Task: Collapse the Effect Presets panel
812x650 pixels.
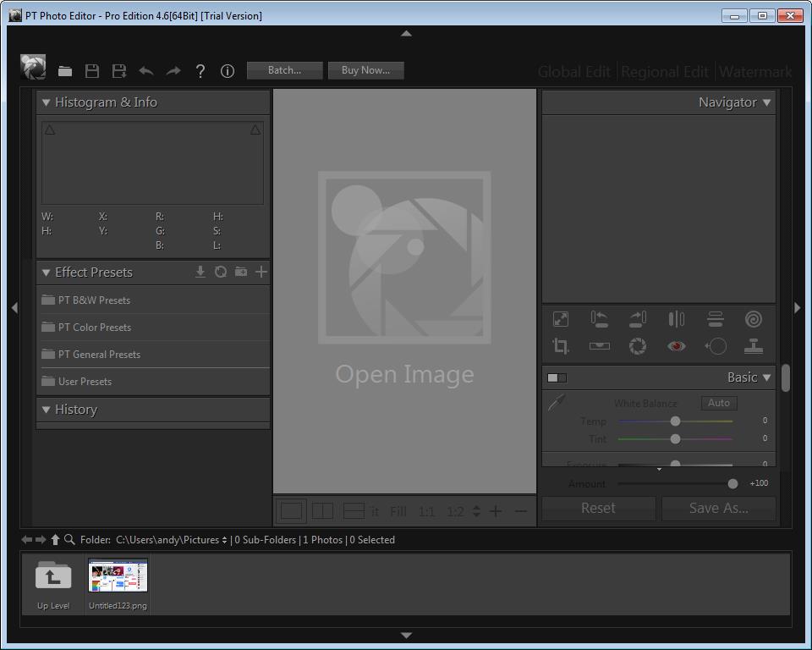Action: pyautogui.click(x=46, y=273)
